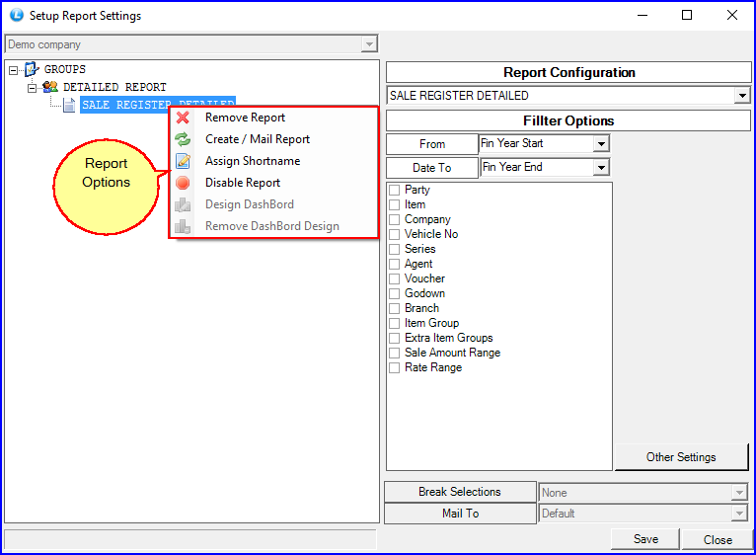Choose Assign Shortname in context menu
Screen dimensions: 756x555
point(273,161)
